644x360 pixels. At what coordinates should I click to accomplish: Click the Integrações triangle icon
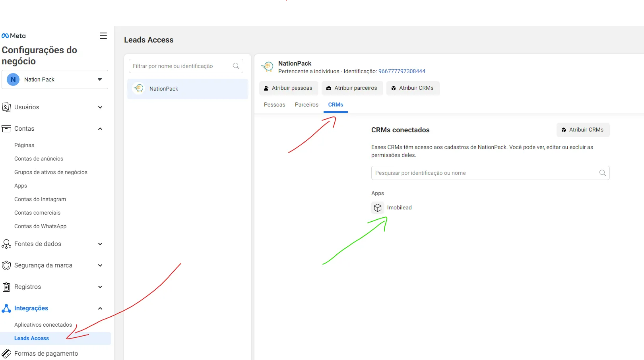click(6, 308)
